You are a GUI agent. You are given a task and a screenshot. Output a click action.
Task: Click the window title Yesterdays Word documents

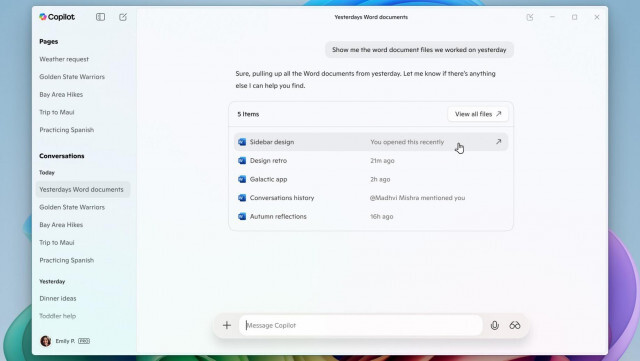[x=371, y=17]
